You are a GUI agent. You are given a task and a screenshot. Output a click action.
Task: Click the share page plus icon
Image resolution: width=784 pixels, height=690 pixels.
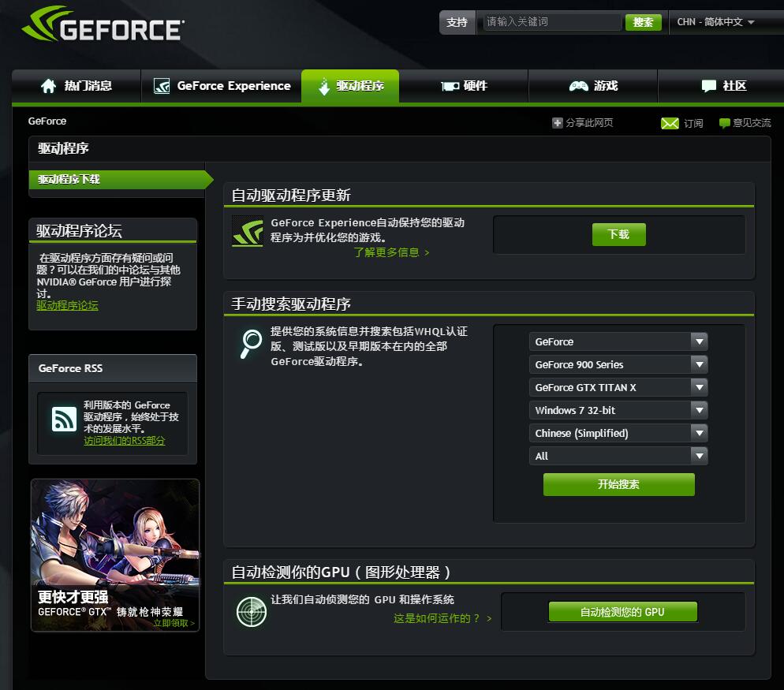557,123
